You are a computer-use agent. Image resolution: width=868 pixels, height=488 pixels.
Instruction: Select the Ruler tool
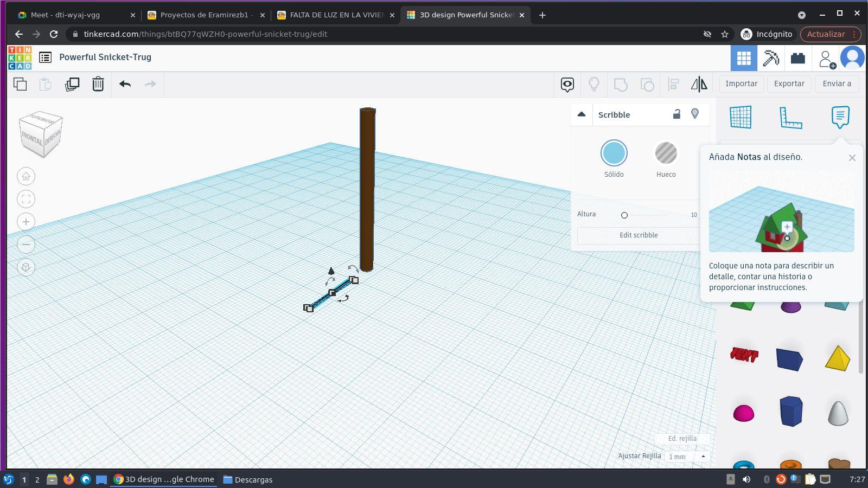pyautogui.click(x=790, y=117)
